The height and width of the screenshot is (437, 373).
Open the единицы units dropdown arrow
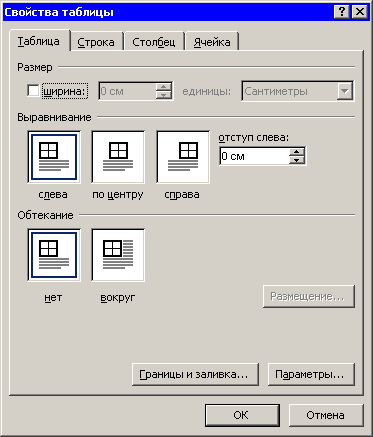pos(345,91)
